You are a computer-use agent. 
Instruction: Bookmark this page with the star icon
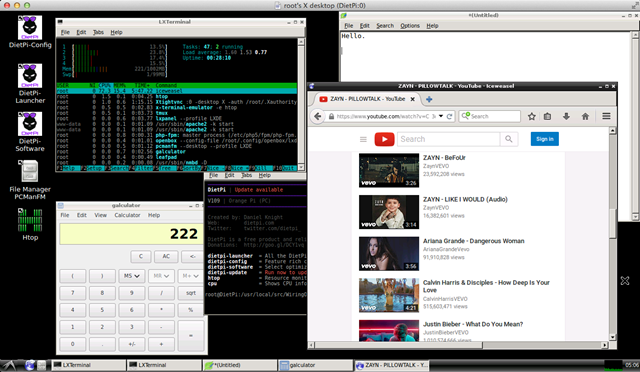click(531, 116)
